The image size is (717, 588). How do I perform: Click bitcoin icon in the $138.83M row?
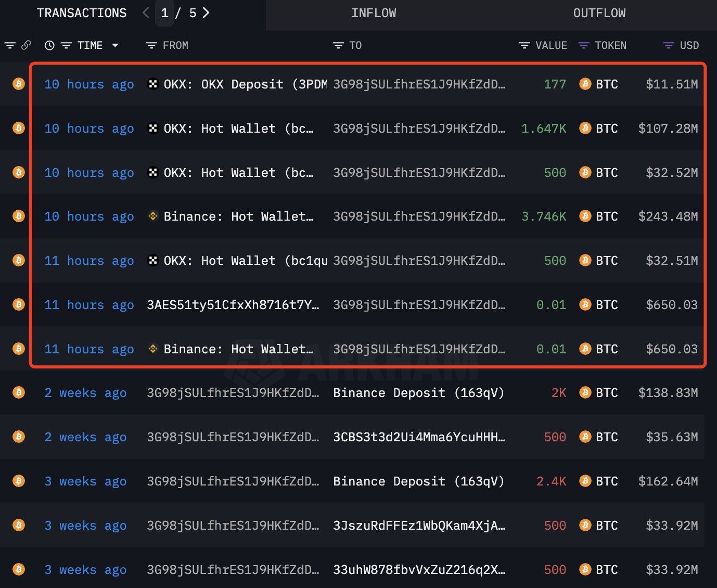(19, 392)
